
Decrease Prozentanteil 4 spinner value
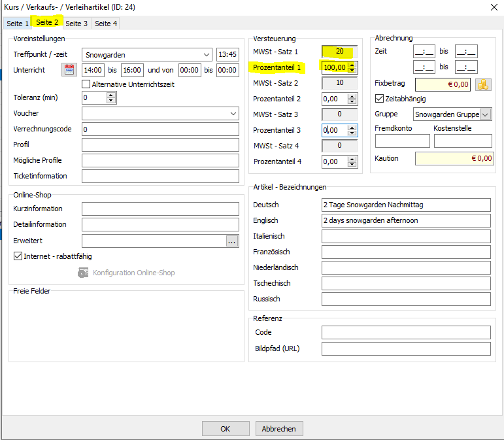[x=352, y=164]
